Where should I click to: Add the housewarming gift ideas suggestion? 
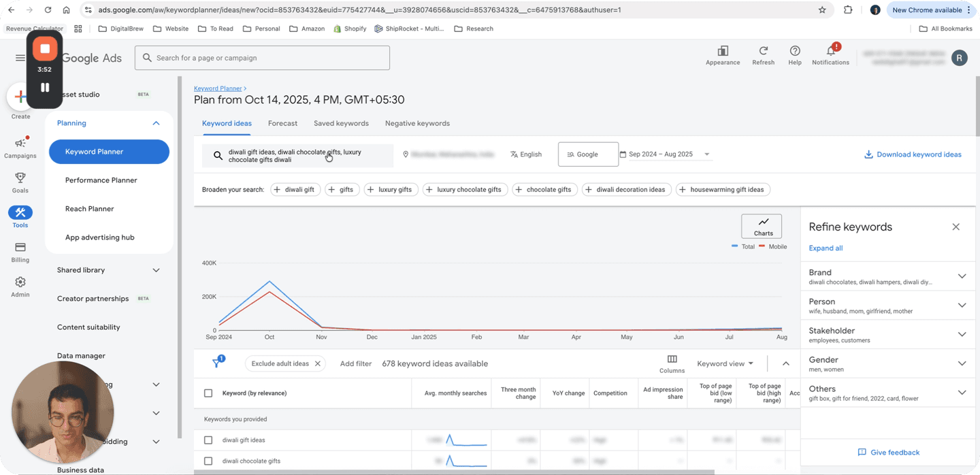[x=723, y=190]
